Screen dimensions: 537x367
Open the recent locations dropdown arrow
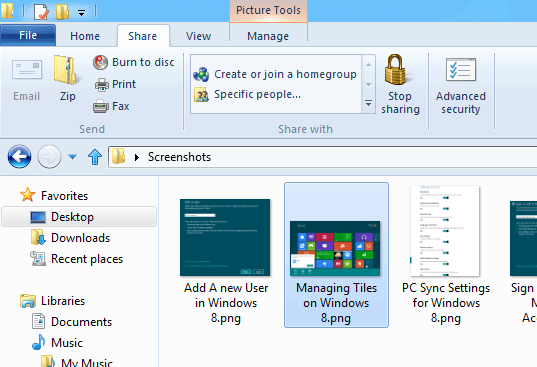tap(72, 157)
